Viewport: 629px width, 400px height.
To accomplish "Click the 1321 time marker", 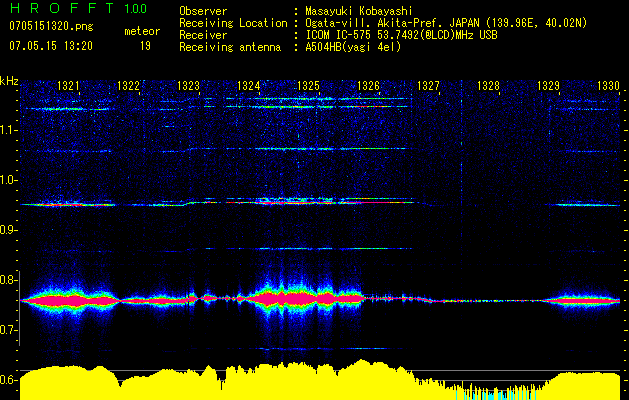I will [68, 85].
